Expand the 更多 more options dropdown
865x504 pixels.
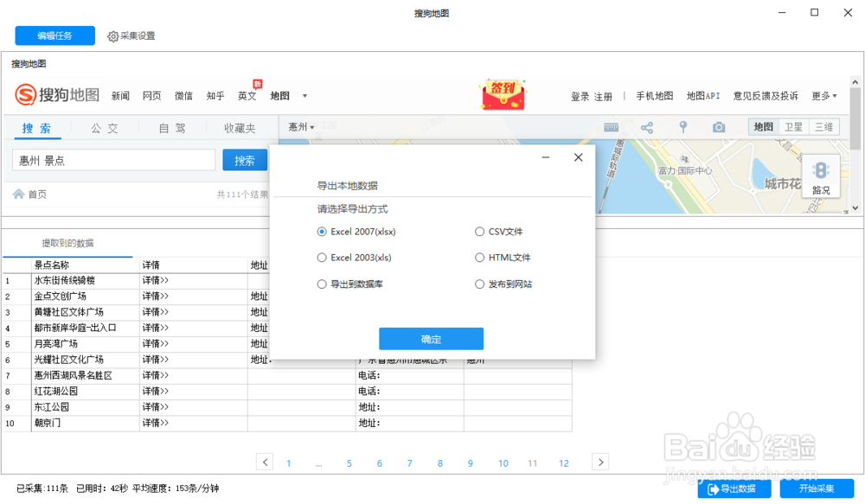823,96
